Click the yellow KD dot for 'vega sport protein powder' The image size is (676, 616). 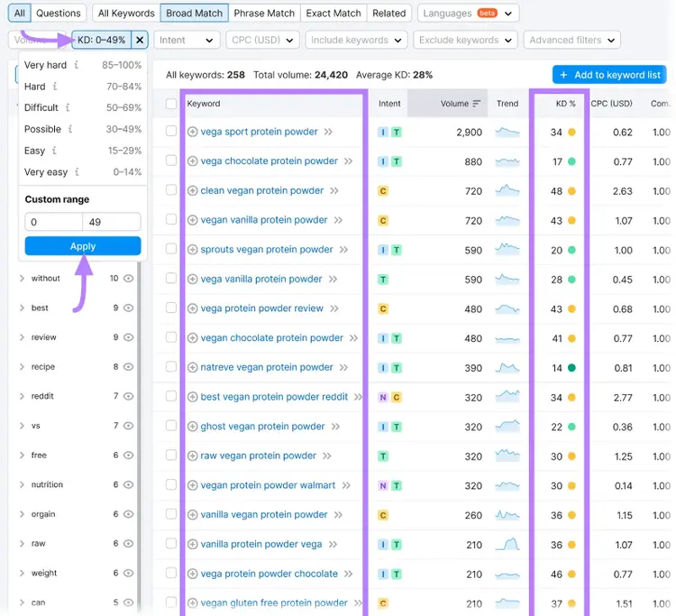pyautogui.click(x=571, y=132)
